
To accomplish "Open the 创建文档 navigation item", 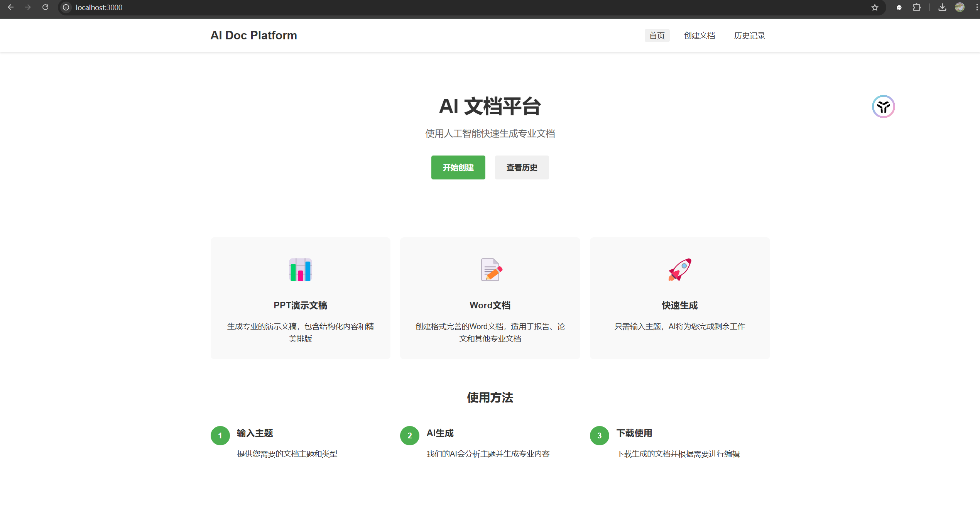I will [x=699, y=36].
